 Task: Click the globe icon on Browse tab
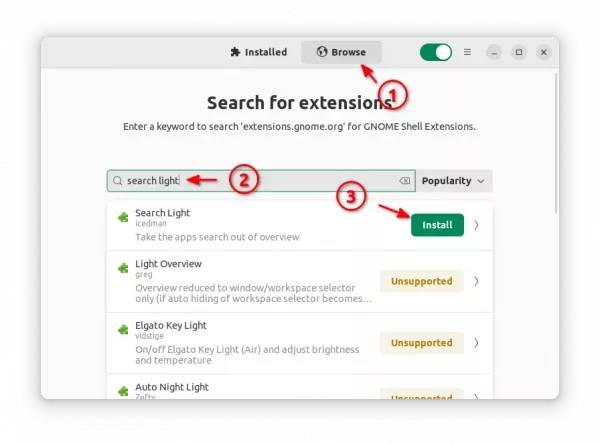click(x=322, y=52)
